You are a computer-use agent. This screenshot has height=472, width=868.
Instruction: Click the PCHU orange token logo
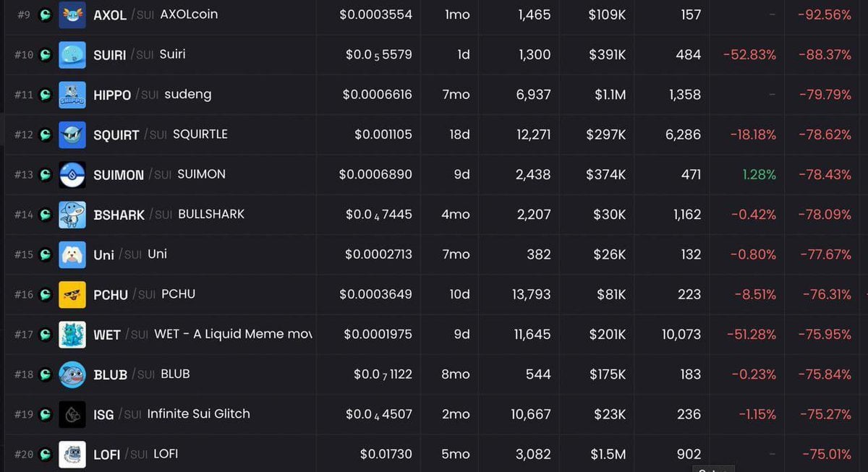(72, 294)
